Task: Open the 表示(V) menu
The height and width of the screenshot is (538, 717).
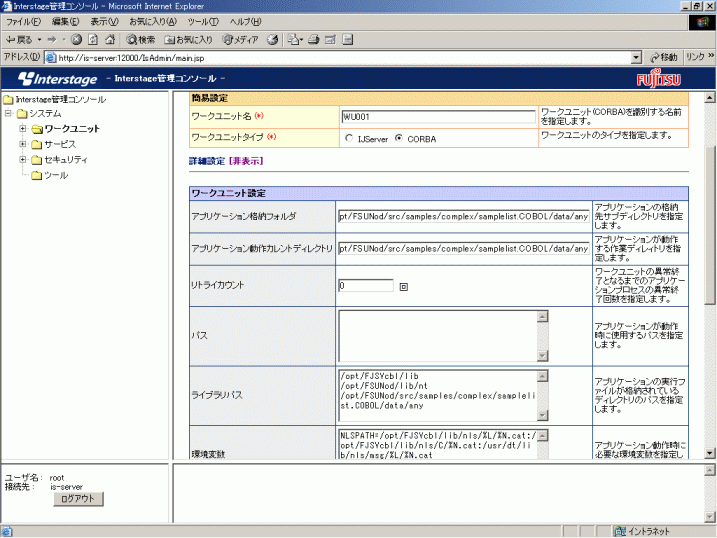Action: [104, 21]
